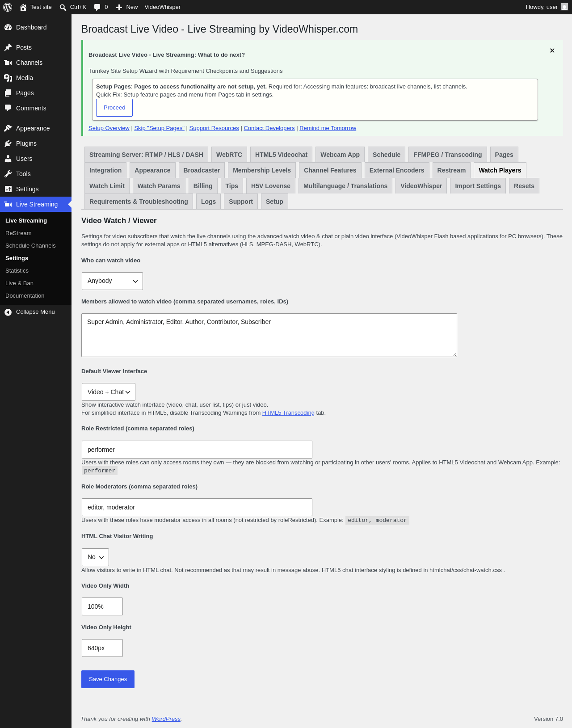Click the Save Changes button
This screenshot has width=572, height=728.
coord(108,679)
